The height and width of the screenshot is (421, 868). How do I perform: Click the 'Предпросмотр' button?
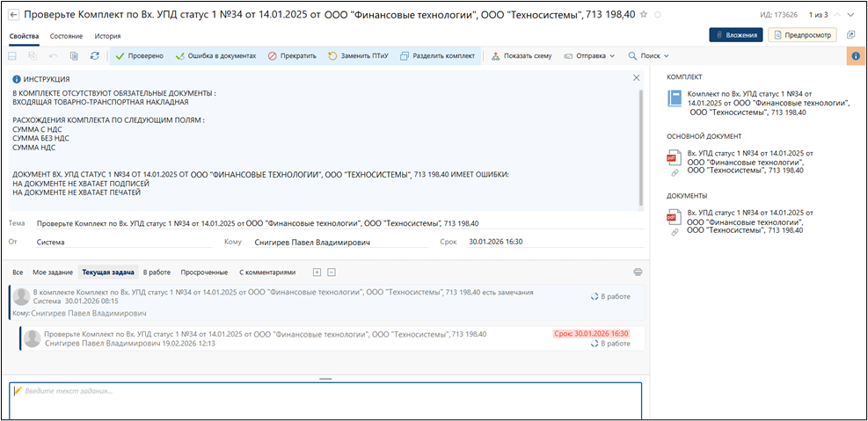tap(801, 35)
